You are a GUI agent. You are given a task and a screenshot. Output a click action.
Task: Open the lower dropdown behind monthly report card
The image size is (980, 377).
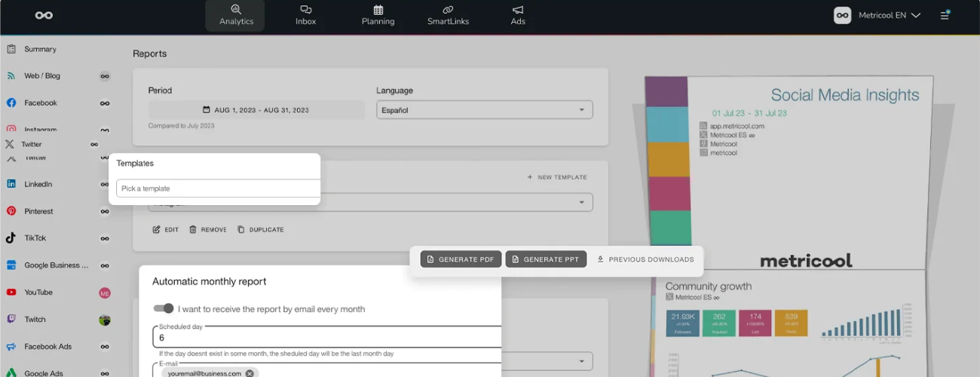(x=547, y=360)
